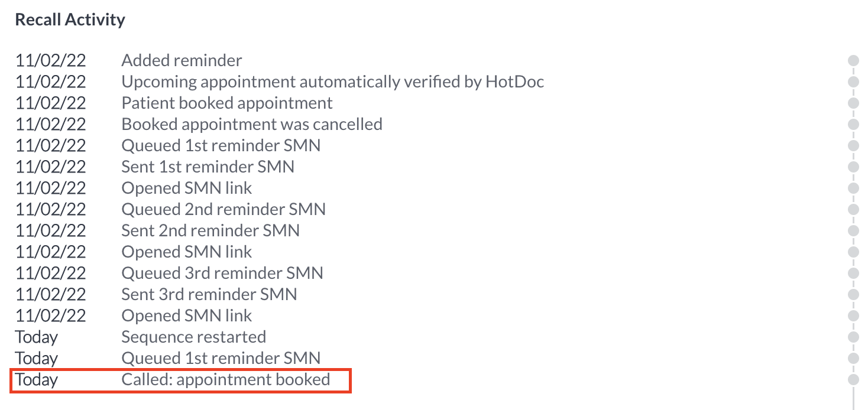Select Queued 2nd reminder SMN entry

tap(224, 209)
